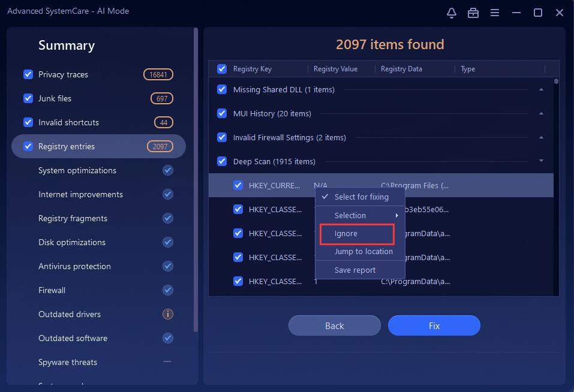Click the Outdated drivers info icon
Viewport: 574px width, 392px height.
click(168, 313)
